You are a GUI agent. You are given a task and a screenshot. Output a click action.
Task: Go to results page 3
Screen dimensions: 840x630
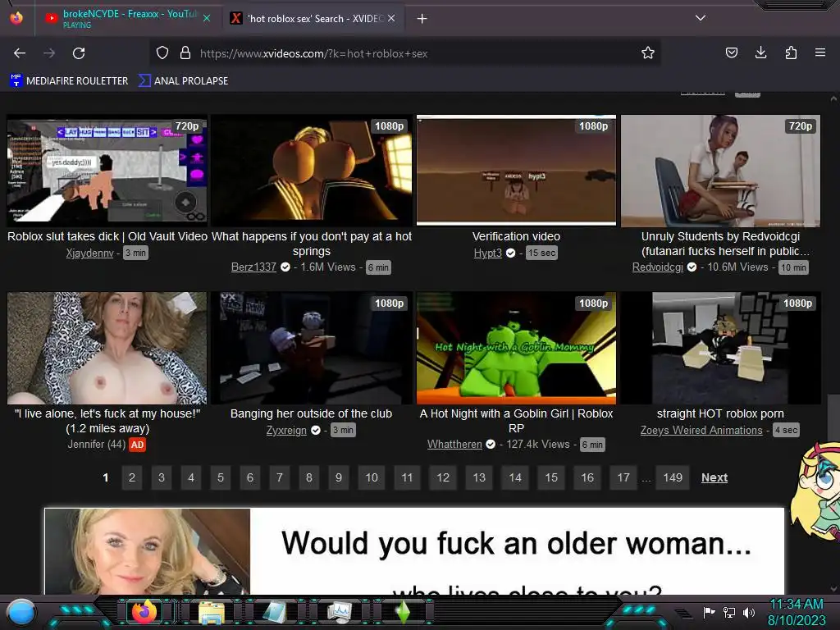point(162,477)
